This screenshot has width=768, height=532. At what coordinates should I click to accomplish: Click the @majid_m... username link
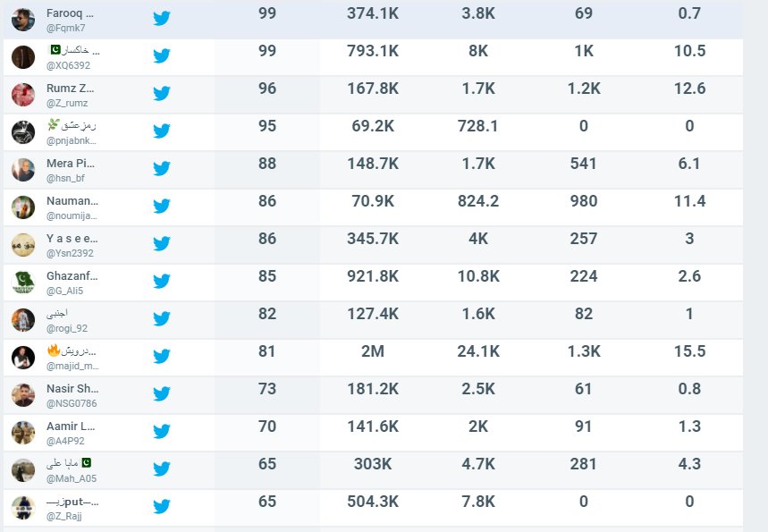[x=72, y=366]
